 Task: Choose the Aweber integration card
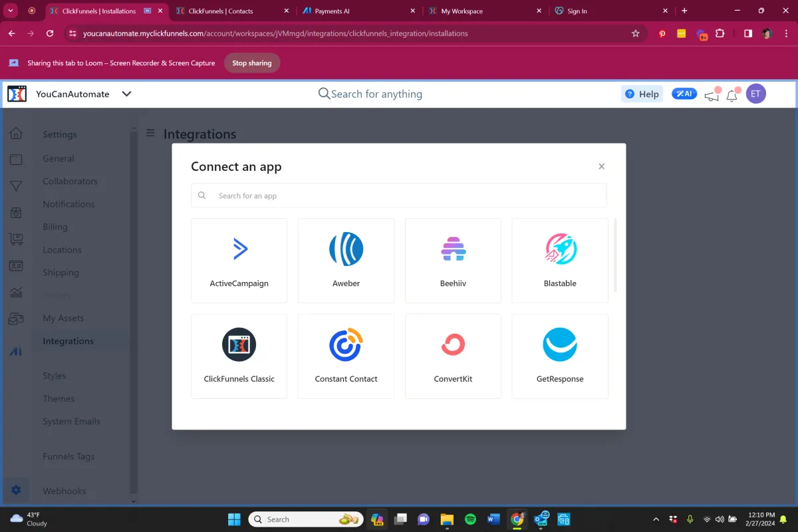click(346, 261)
